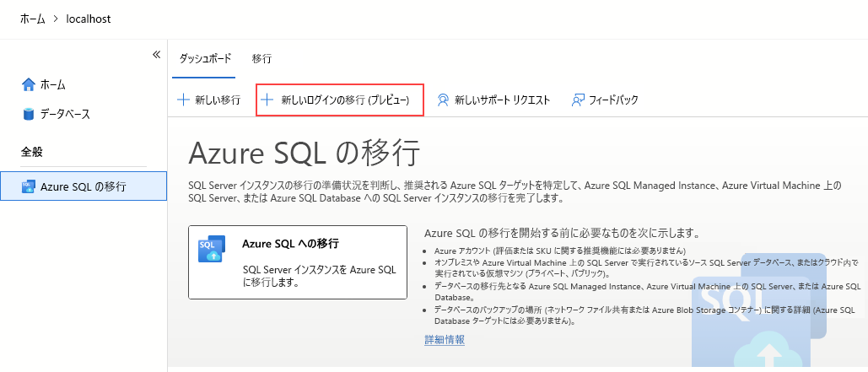Click the Azure SQL の移行 sidebar icon
Image resolution: width=868 pixels, height=372 pixels.
pos(28,186)
